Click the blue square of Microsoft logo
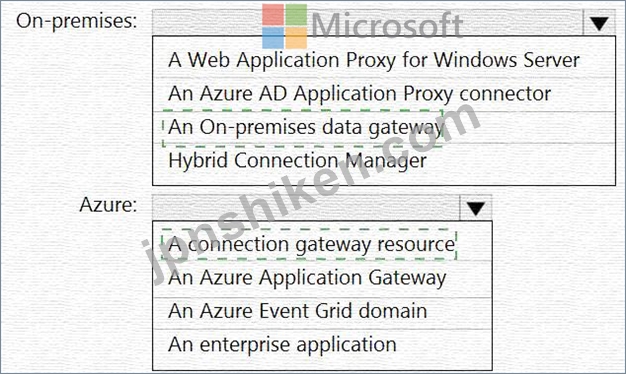This screenshot has height=374, width=626. [273, 38]
